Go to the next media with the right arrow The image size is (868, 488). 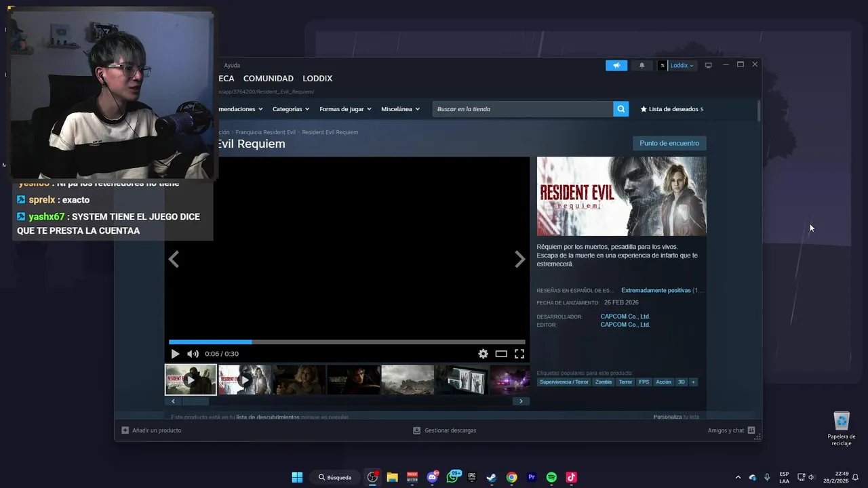[x=519, y=260]
